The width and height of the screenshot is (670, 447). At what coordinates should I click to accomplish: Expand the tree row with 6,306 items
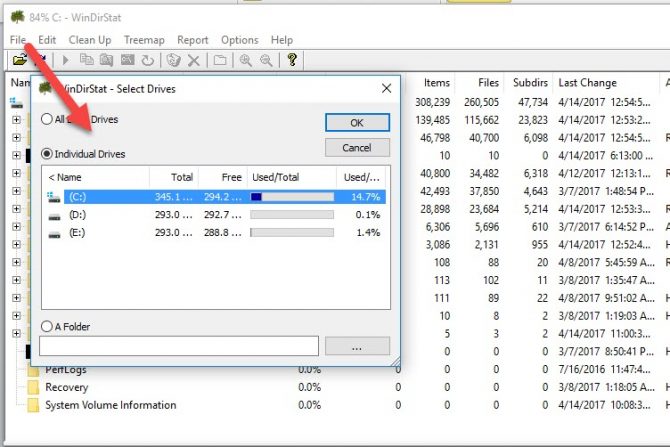pyautogui.click(x=16, y=226)
